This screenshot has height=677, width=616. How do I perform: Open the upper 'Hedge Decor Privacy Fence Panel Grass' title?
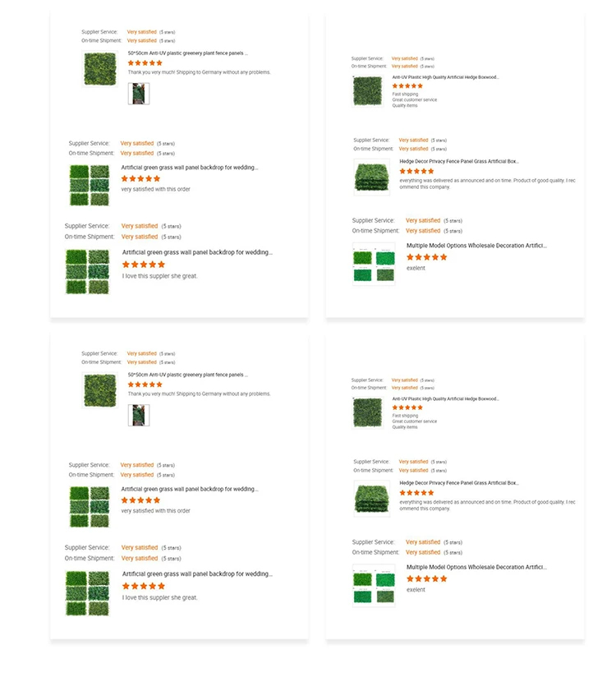(459, 162)
